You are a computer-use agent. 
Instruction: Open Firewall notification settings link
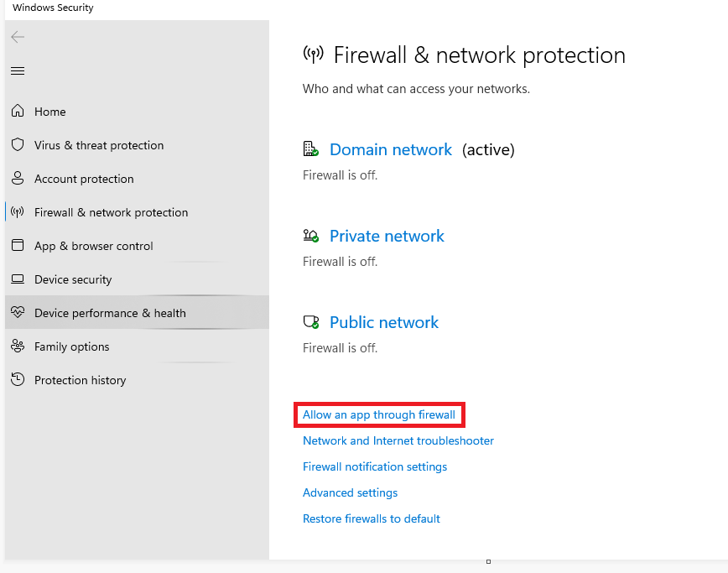[375, 466]
